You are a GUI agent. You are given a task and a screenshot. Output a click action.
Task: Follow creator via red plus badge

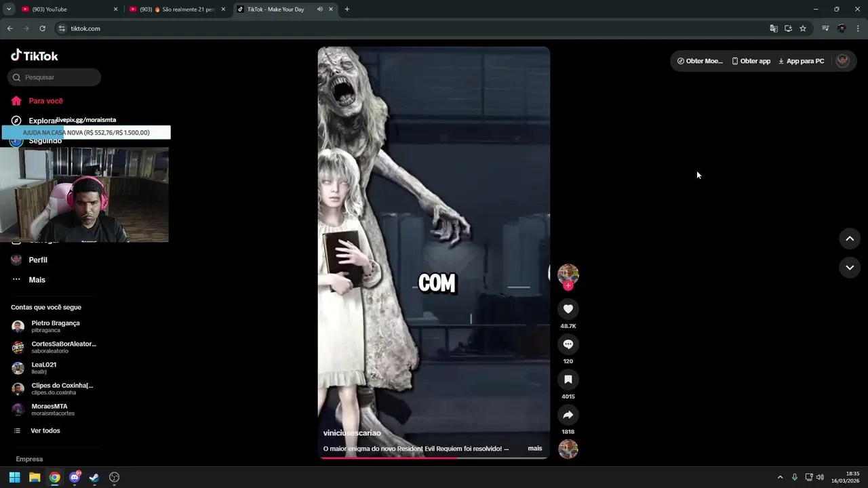568,286
